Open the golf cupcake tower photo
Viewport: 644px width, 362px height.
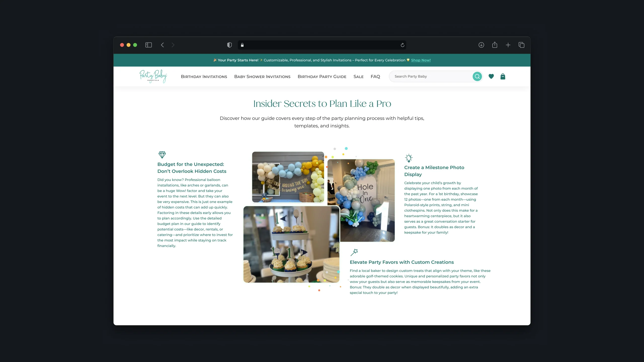(x=291, y=244)
